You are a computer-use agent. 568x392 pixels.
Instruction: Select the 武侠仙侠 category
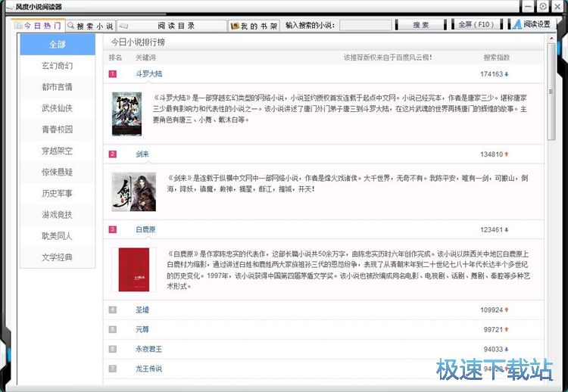(x=58, y=108)
